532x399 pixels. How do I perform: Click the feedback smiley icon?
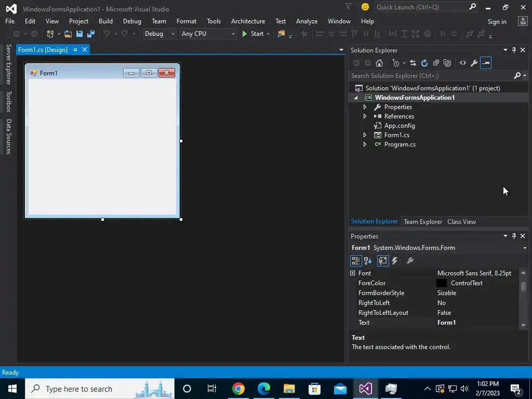click(365, 7)
